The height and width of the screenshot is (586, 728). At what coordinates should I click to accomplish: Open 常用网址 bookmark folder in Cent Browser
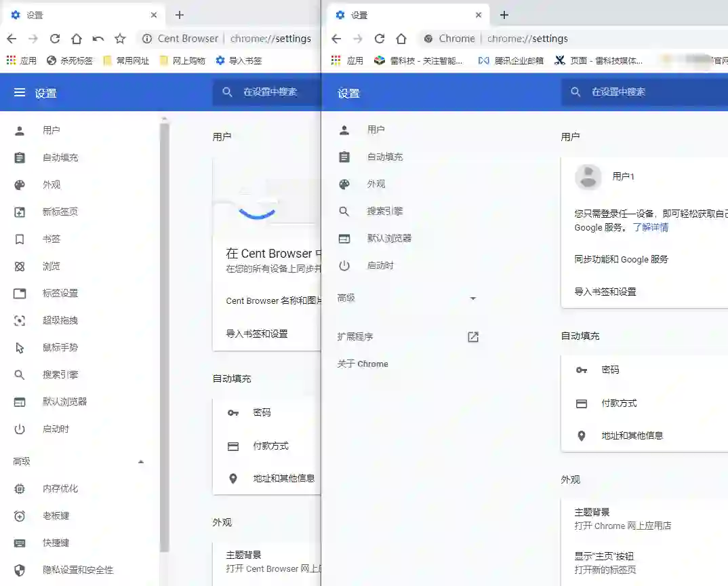click(x=126, y=60)
